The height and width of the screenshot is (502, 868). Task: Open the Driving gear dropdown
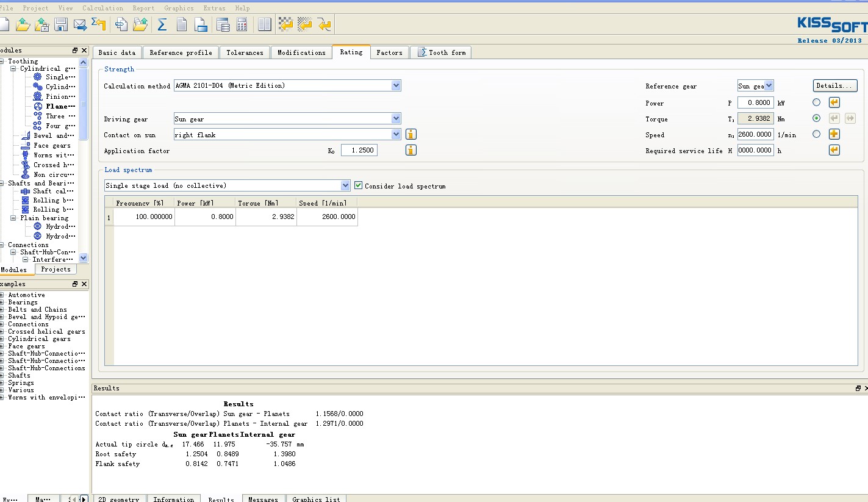[x=396, y=118]
